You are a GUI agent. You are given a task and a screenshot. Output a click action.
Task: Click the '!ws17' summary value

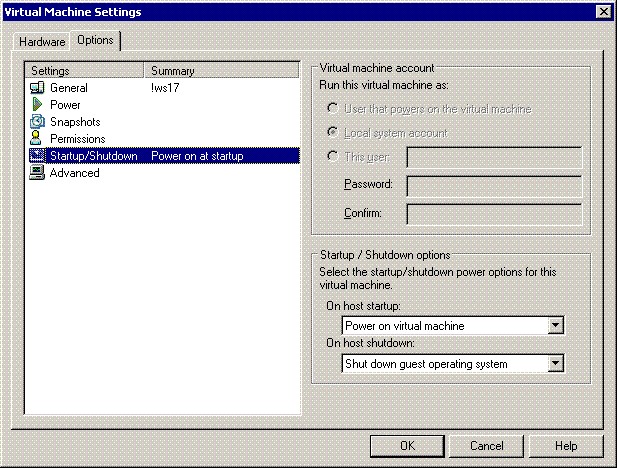click(x=165, y=88)
